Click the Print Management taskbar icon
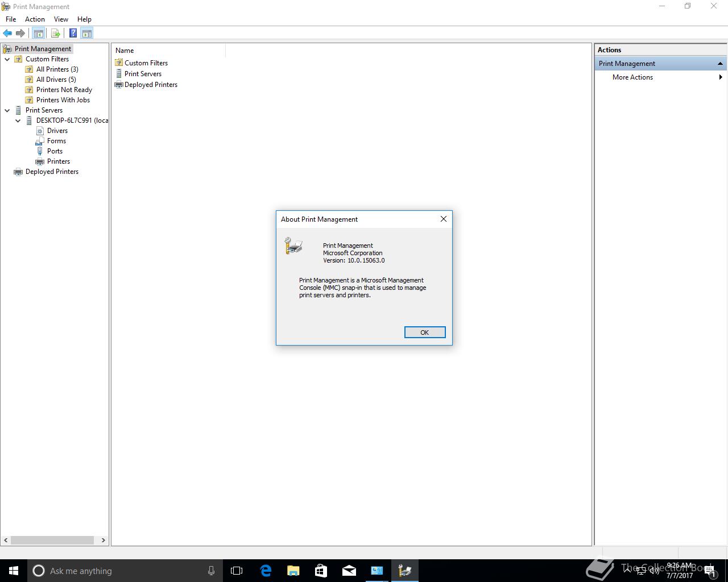Viewport: 728px width, 582px height. pos(405,571)
